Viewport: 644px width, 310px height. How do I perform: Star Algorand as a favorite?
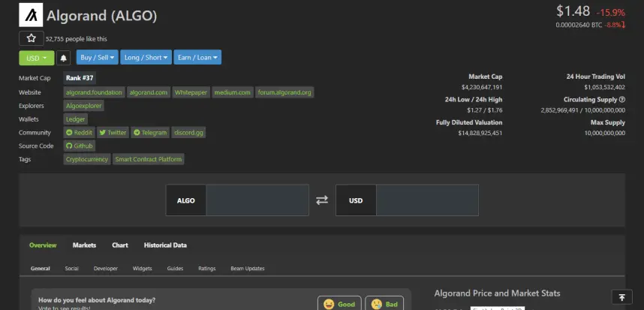[x=32, y=38]
